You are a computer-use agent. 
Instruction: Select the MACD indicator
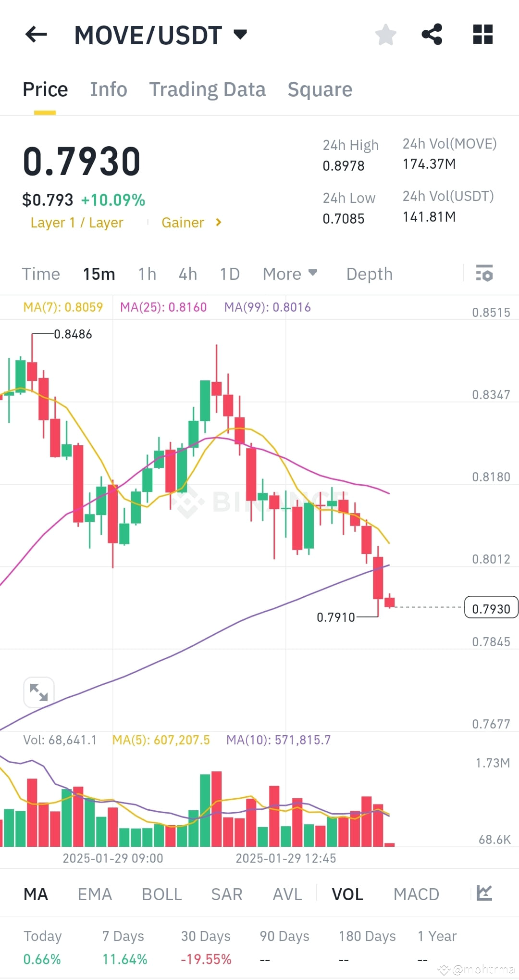tap(416, 893)
